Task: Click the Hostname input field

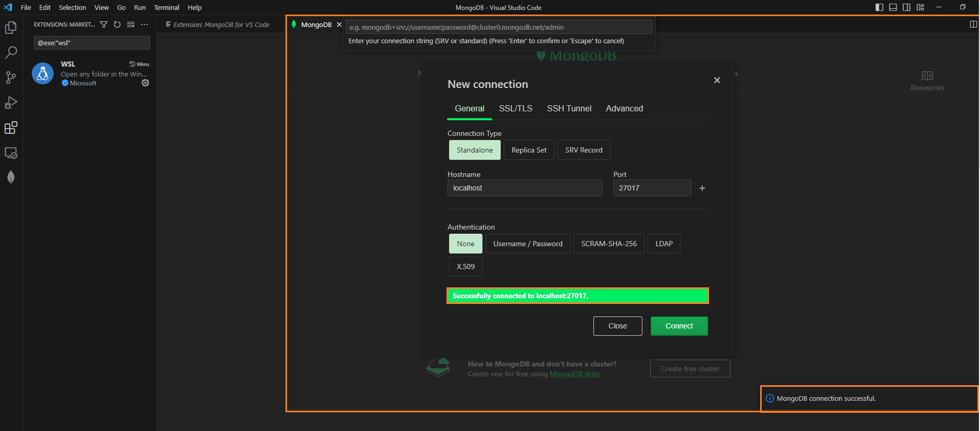Action: pos(525,188)
